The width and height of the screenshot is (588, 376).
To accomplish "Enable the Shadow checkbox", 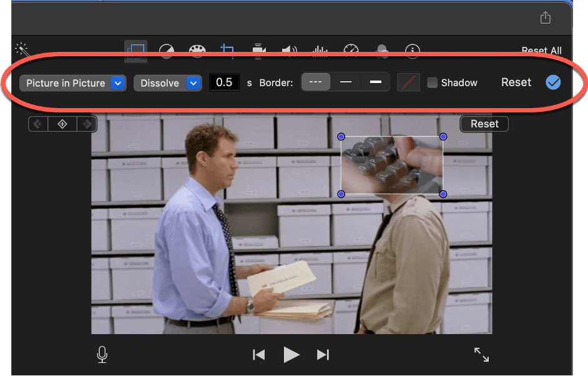I will [433, 82].
